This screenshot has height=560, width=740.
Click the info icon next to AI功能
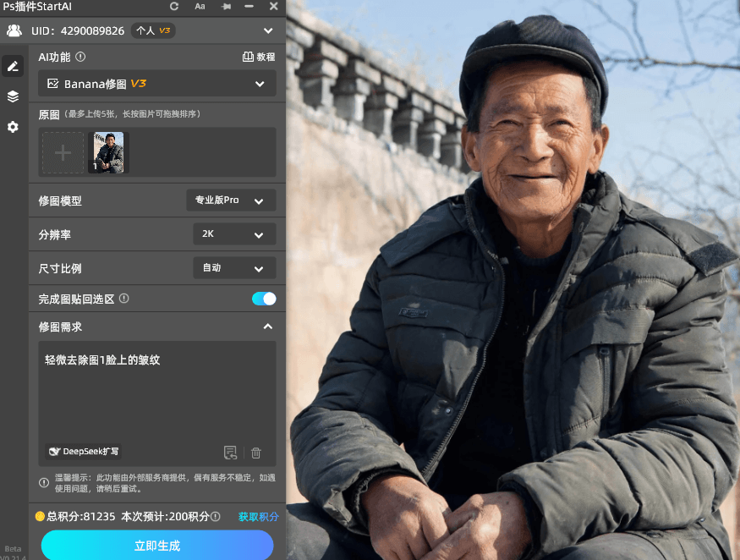[x=79, y=57]
